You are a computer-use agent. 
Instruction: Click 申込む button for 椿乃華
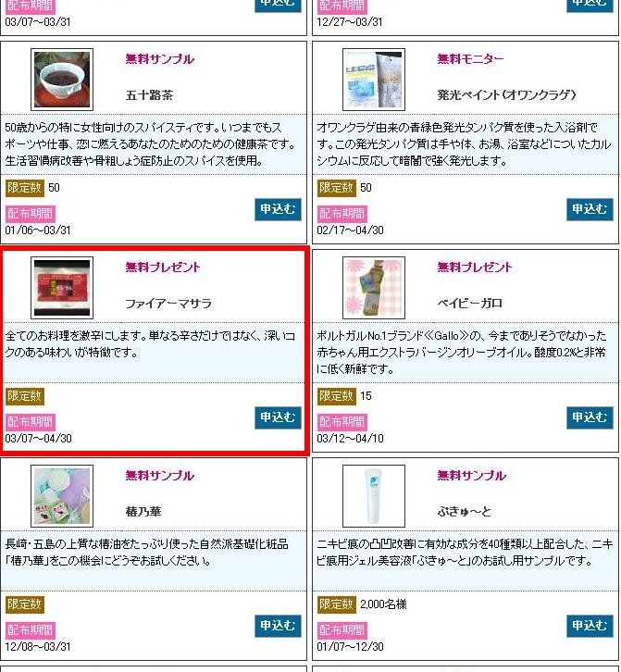tap(278, 626)
